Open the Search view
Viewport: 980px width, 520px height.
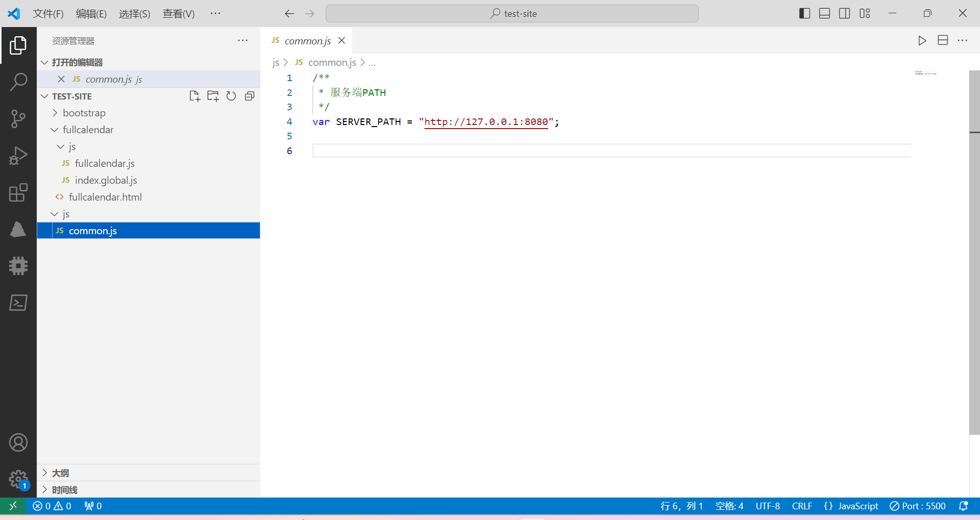point(18,82)
